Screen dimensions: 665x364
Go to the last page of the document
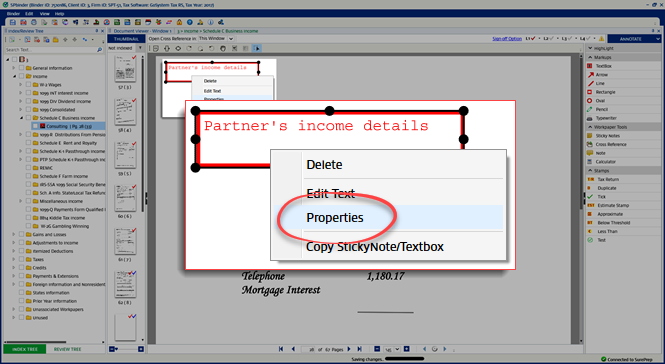(x=359, y=349)
